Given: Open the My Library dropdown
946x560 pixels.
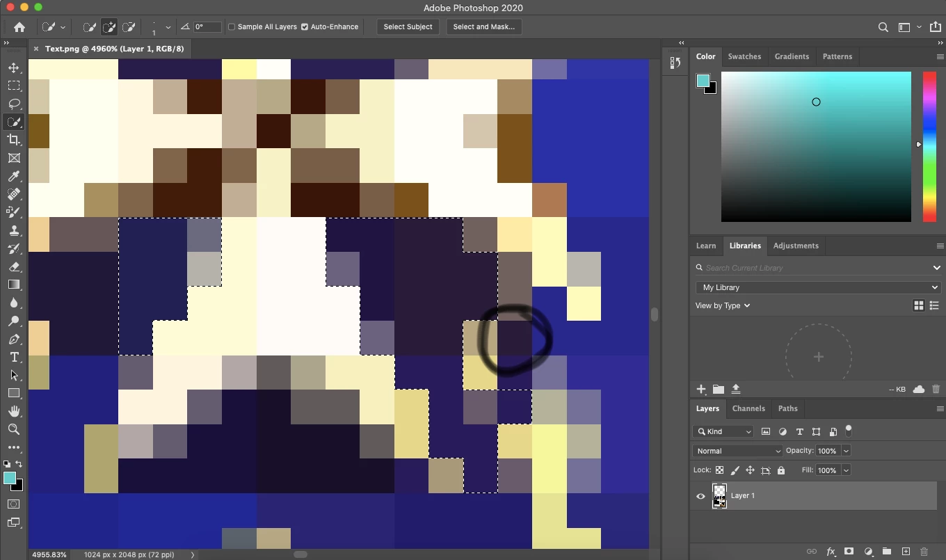Looking at the screenshot, I should [818, 287].
